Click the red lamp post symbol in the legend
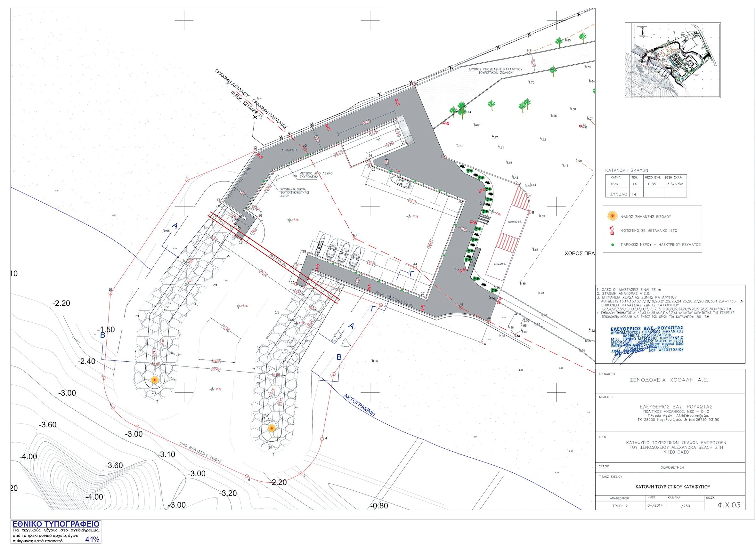756x555 pixels. [x=612, y=231]
